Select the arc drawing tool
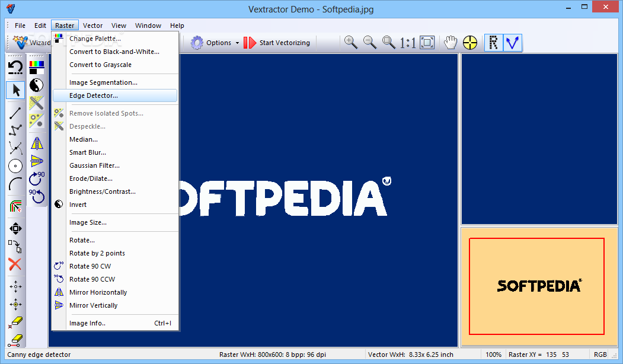 pyautogui.click(x=15, y=184)
